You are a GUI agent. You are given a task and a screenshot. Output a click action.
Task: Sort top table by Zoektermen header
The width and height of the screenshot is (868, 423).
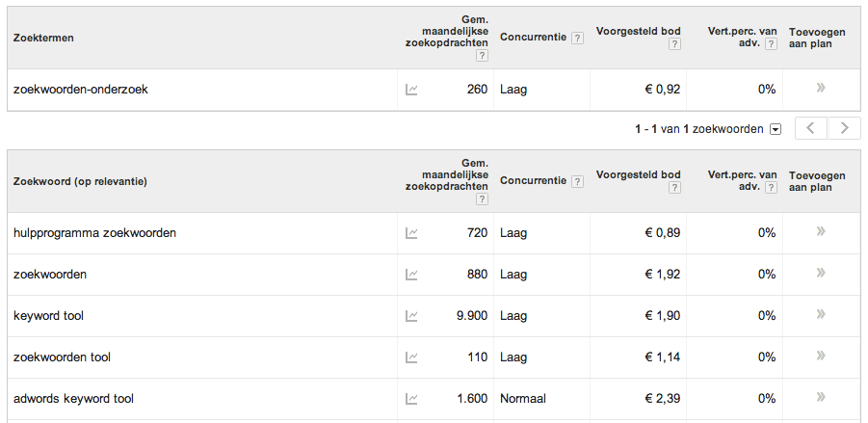click(x=43, y=39)
